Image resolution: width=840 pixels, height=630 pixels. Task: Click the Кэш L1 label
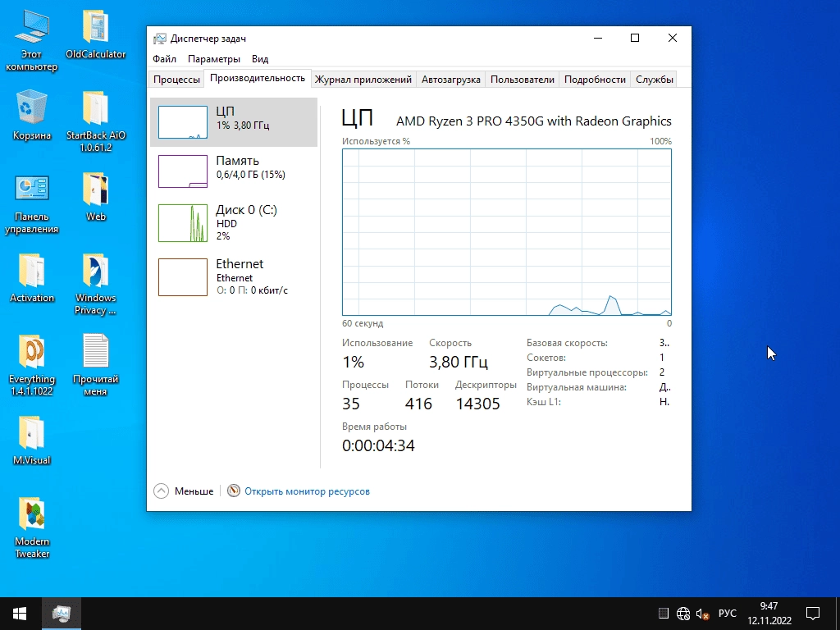tap(543, 402)
